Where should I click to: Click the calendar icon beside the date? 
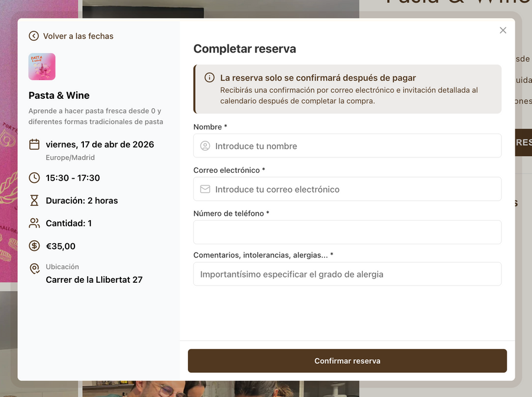(34, 144)
